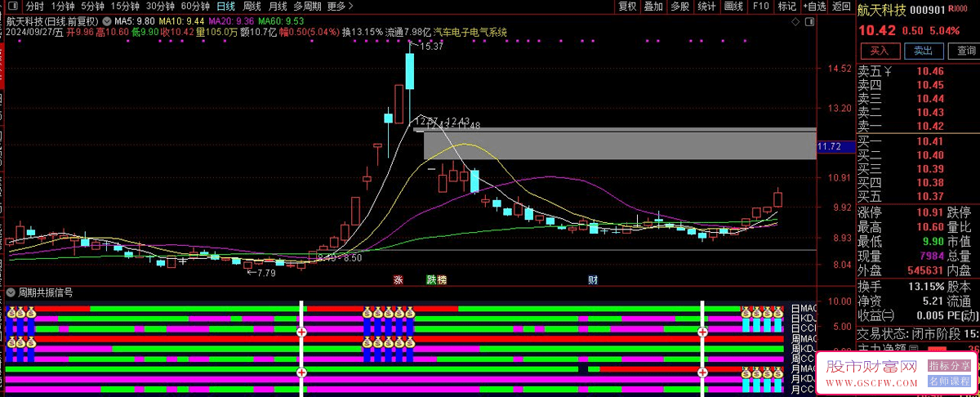980x397 pixels.
Task: Select the 日线 daily chart tab
Action: coord(225,6)
